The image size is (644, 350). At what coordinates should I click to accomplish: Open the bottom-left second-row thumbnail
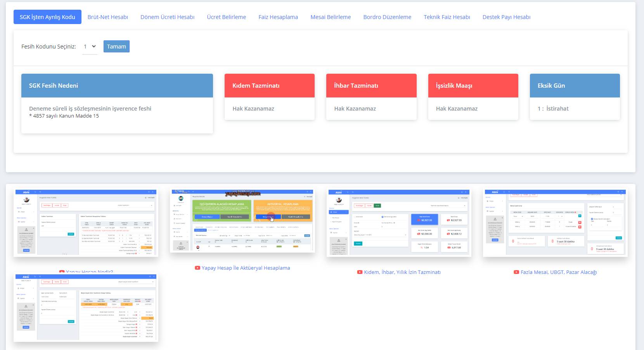(x=86, y=308)
